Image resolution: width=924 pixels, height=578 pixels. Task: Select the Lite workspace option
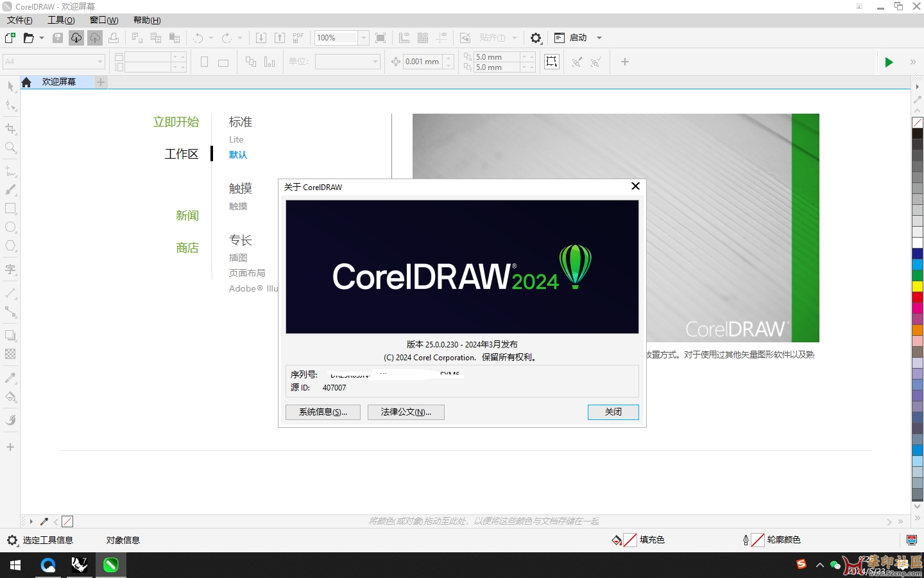tap(236, 139)
